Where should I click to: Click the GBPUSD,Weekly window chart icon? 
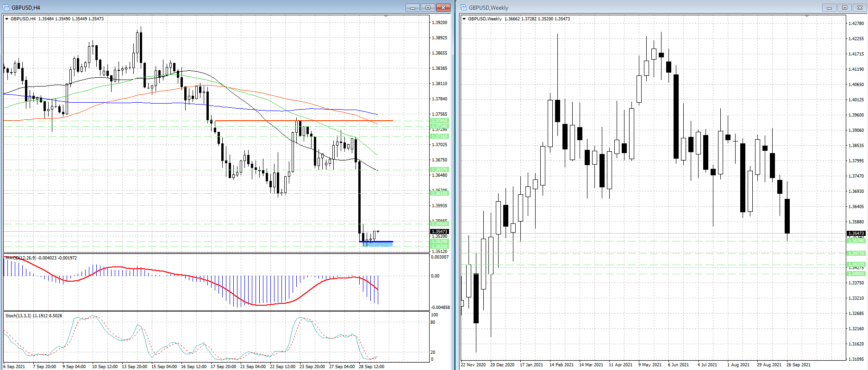click(463, 7)
